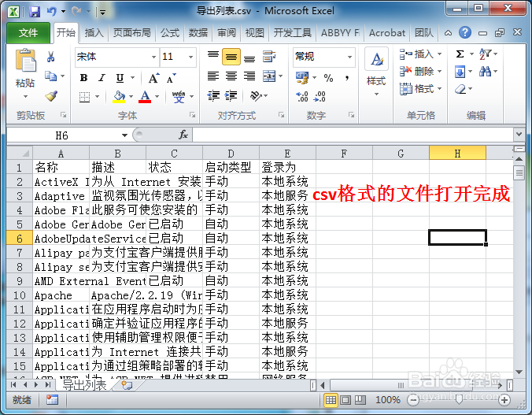Screen dimensions: 532x415
Task: Open fill color dropdown arrow
Action: (131, 97)
